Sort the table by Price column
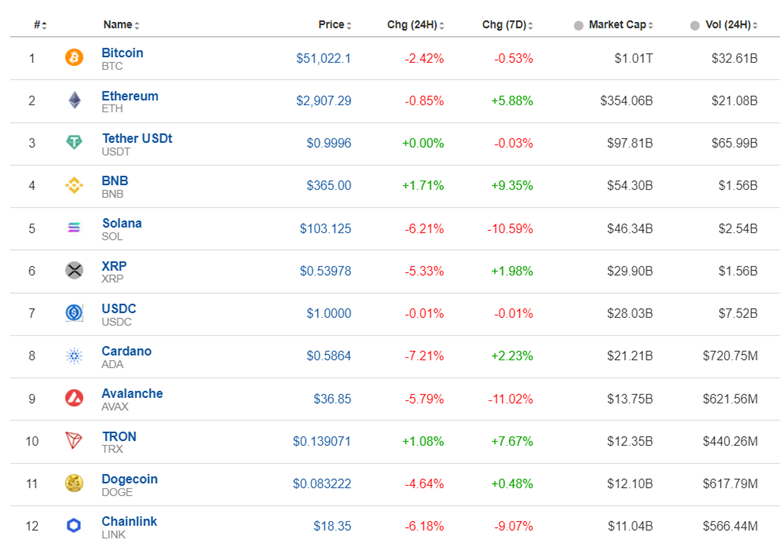Viewport: 780px width, 547px height. [x=331, y=24]
